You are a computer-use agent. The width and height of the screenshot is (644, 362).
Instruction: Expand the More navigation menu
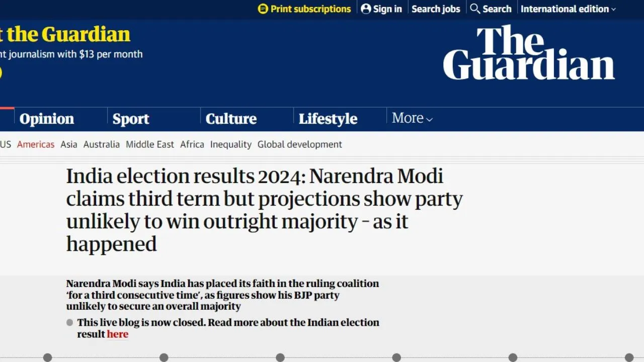(412, 118)
